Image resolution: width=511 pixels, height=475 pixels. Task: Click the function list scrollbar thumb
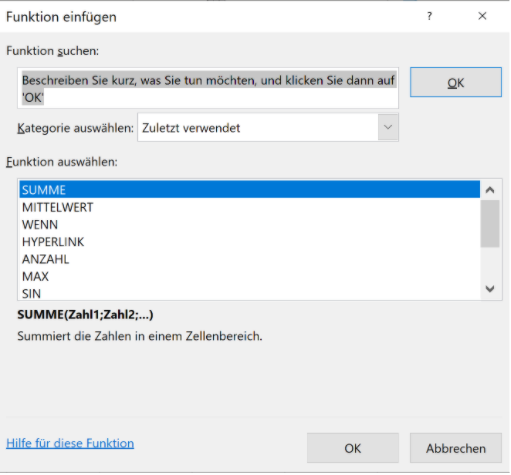point(490,224)
